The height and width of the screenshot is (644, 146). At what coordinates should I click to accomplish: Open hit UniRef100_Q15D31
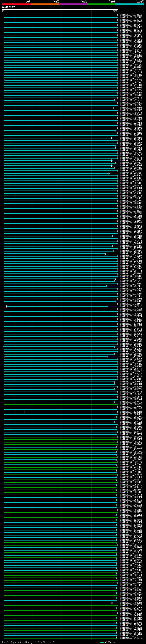tap(131, 20)
